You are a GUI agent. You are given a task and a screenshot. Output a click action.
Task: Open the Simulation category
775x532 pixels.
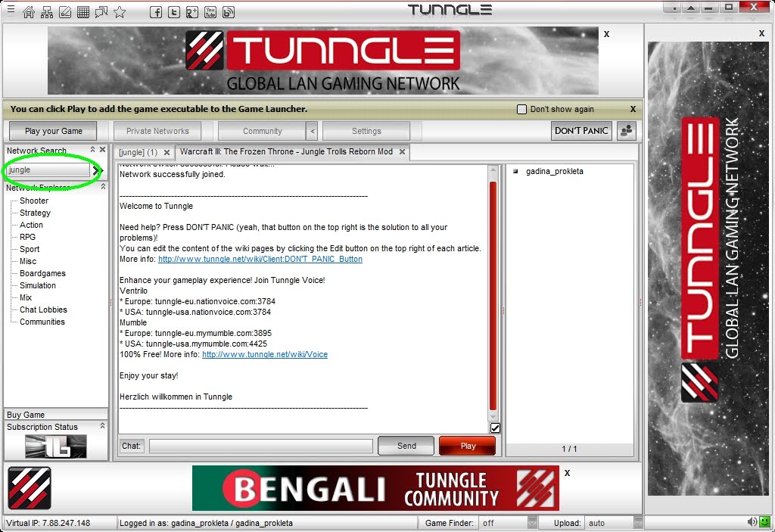coord(38,285)
